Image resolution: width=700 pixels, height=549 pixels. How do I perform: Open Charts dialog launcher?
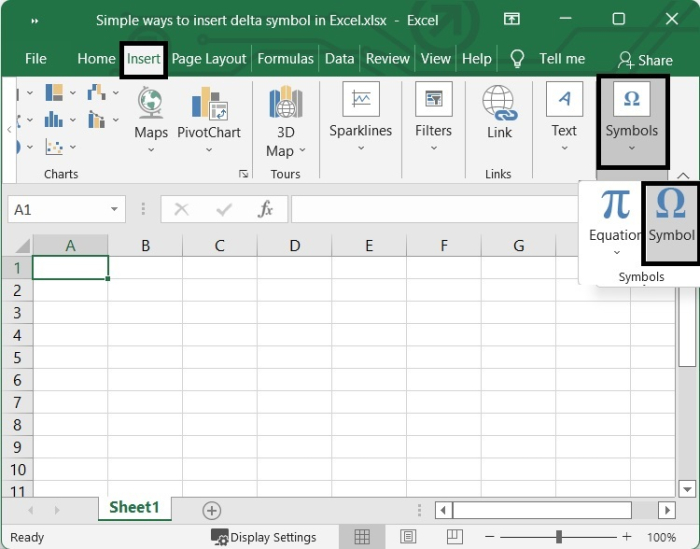[x=243, y=174]
